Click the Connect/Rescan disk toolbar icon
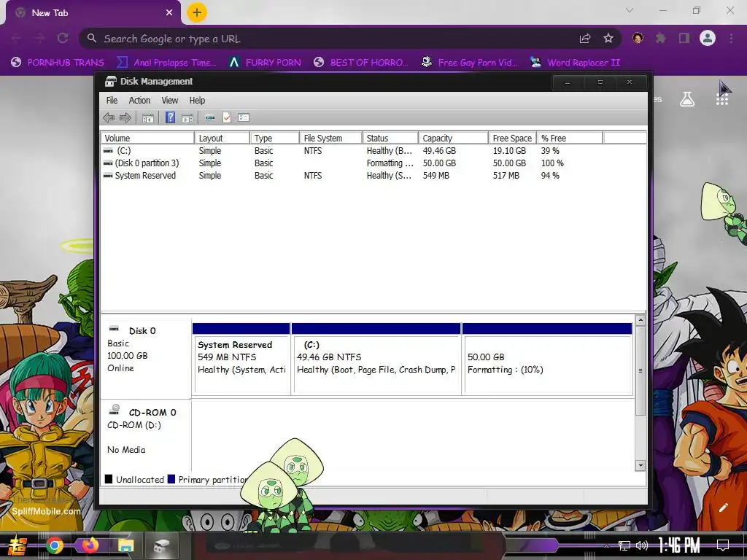 point(209,117)
